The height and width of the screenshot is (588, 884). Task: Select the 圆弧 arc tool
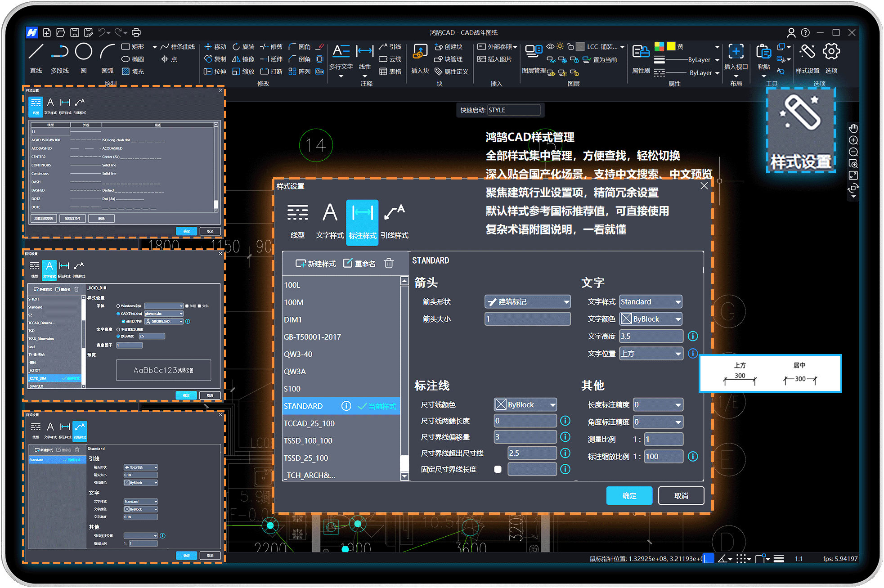point(108,58)
